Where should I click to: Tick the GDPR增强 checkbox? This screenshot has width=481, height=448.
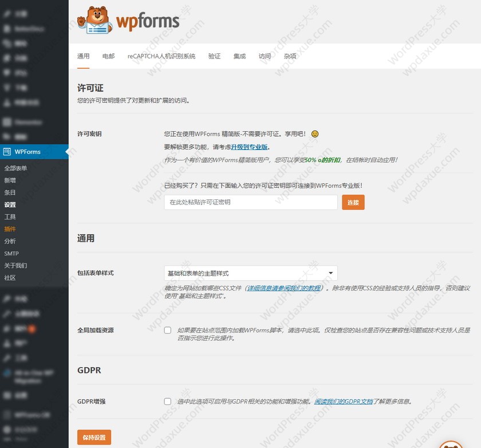(x=167, y=402)
